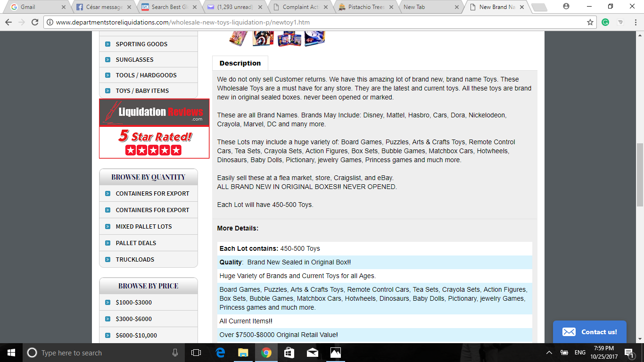Click the BROWSE BY PRICE header
The width and height of the screenshot is (644, 362).
click(x=149, y=286)
